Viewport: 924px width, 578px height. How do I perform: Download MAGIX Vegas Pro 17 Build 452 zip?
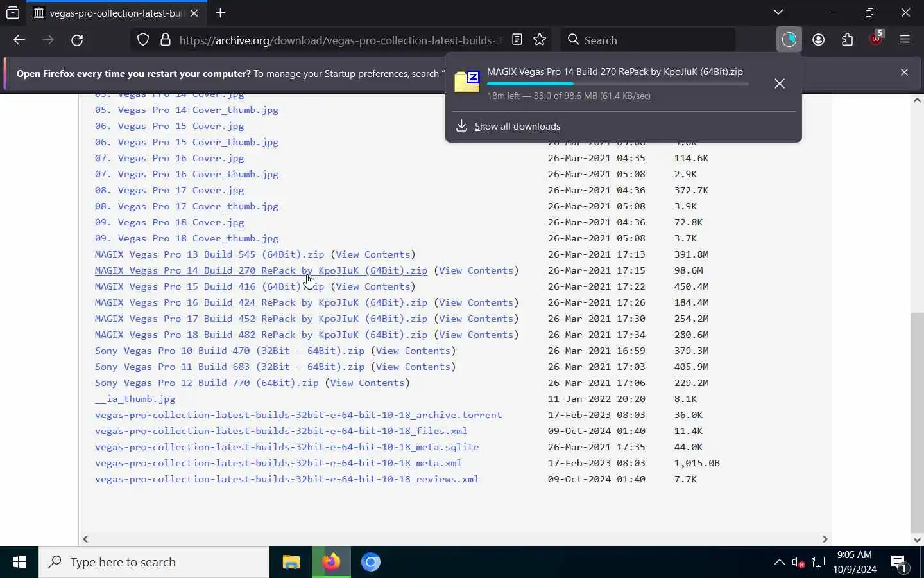tap(261, 319)
